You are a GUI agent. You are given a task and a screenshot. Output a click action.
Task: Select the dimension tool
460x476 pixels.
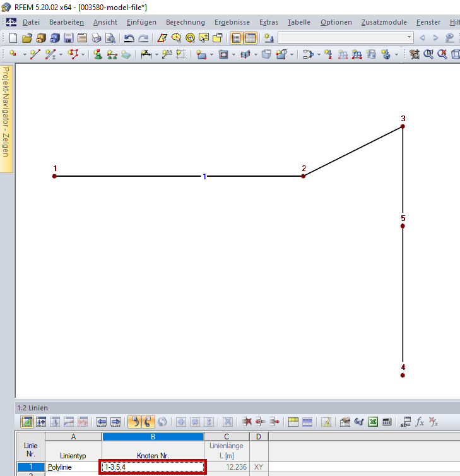coord(146,54)
